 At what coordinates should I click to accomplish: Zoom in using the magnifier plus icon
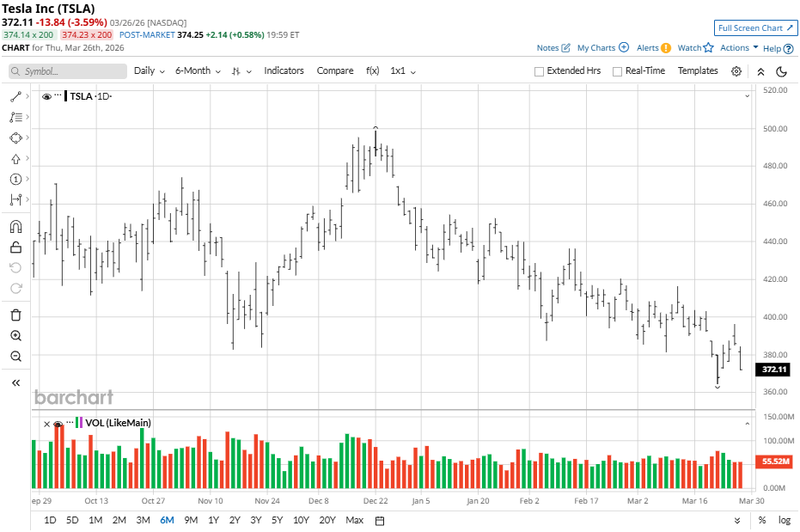point(15,335)
